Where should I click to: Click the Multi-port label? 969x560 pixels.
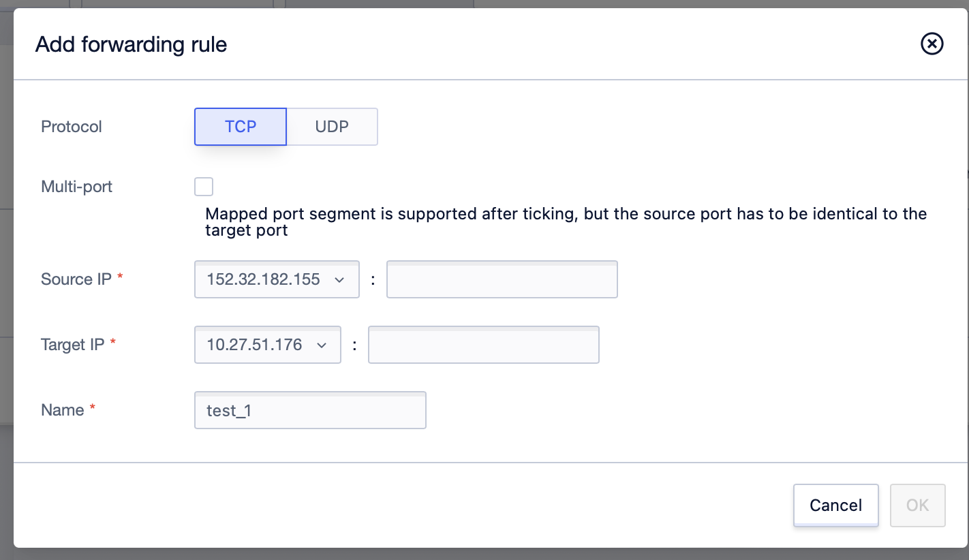pos(77,187)
